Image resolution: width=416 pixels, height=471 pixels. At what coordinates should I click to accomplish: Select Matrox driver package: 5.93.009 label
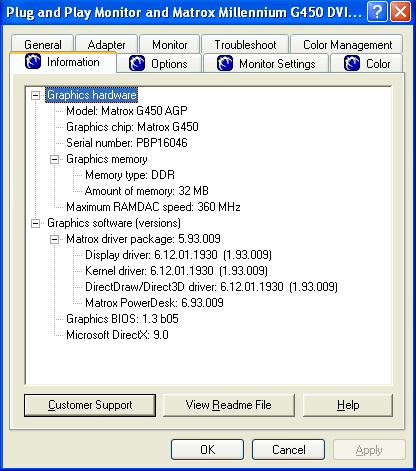pos(143,239)
